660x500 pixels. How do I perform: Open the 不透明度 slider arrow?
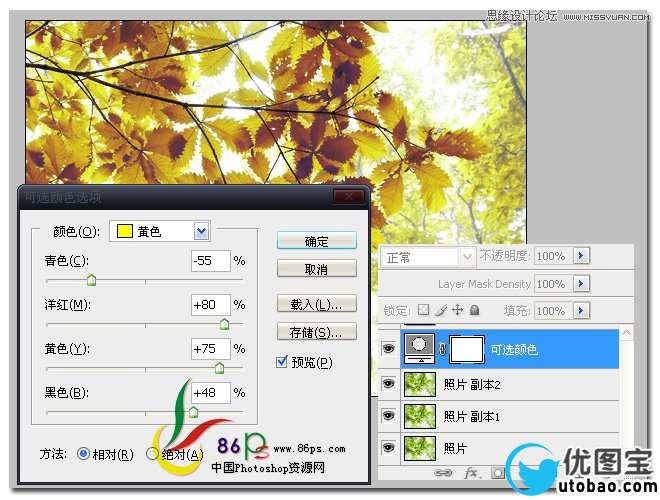coord(581,255)
